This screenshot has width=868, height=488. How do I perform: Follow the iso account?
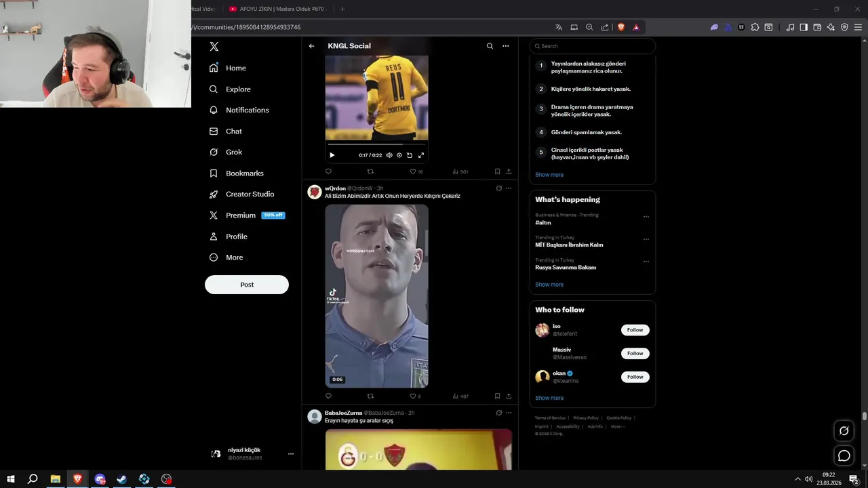point(635,330)
